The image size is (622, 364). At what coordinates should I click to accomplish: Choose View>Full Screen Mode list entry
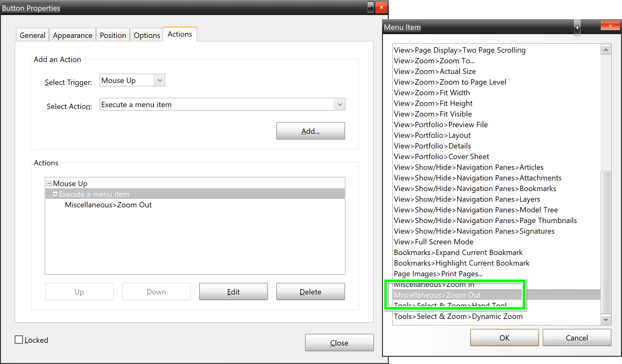[433, 242]
